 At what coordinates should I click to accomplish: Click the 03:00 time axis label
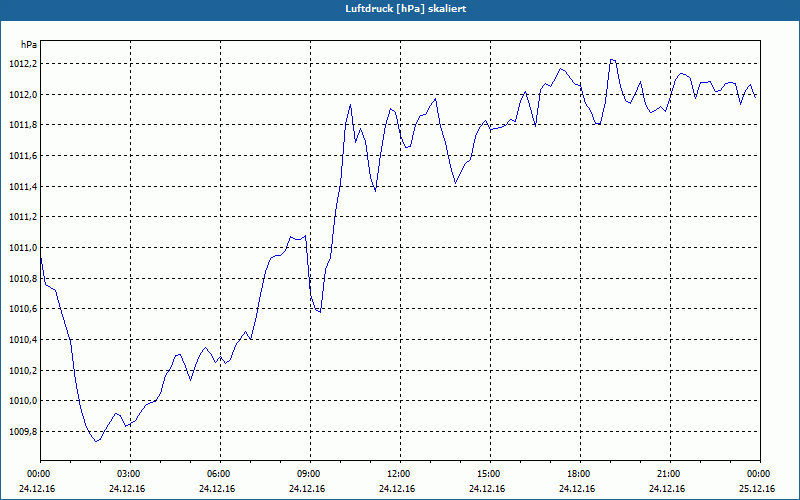click(x=131, y=474)
